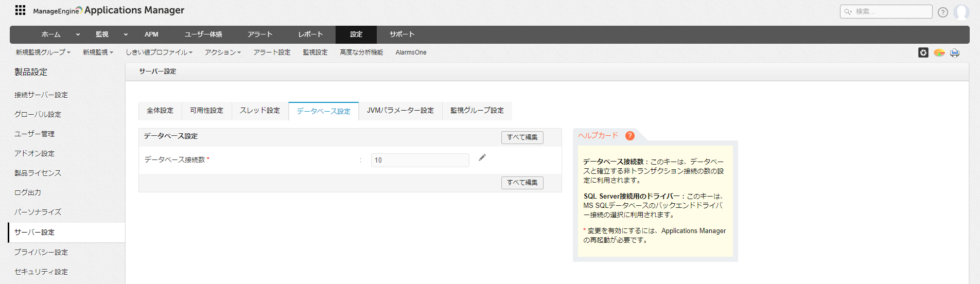The height and width of the screenshot is (284, 980).
Task: Click the データベース接続数 input field
Action: click(x=419, y=161)
